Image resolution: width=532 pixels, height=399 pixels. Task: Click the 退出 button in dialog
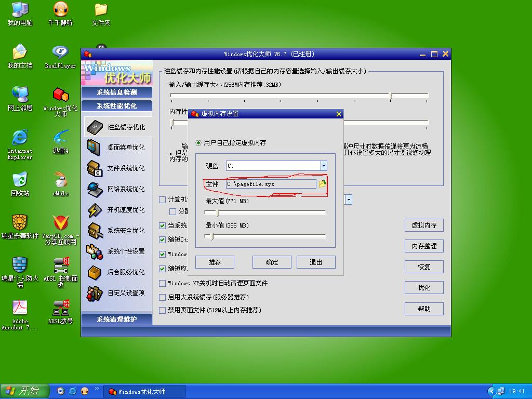(x=316, y=262)
